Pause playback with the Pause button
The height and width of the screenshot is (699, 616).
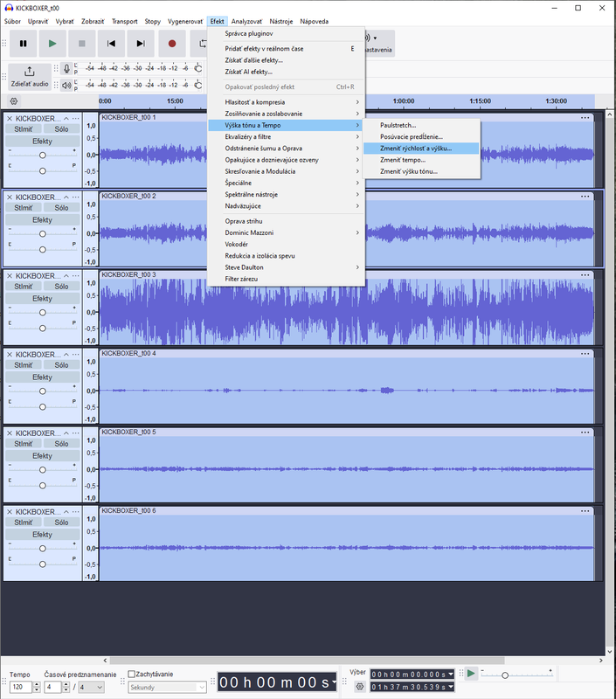coord(24,44)
